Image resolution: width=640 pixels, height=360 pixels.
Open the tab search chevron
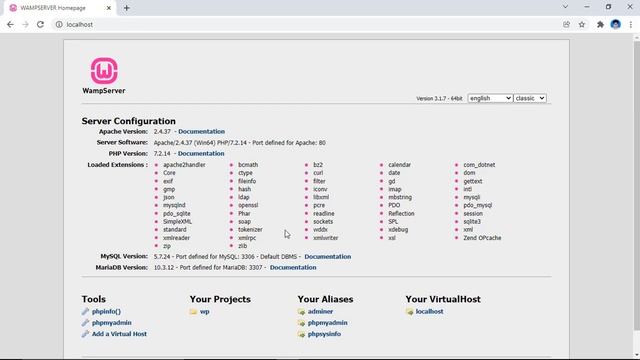point(565,7)
